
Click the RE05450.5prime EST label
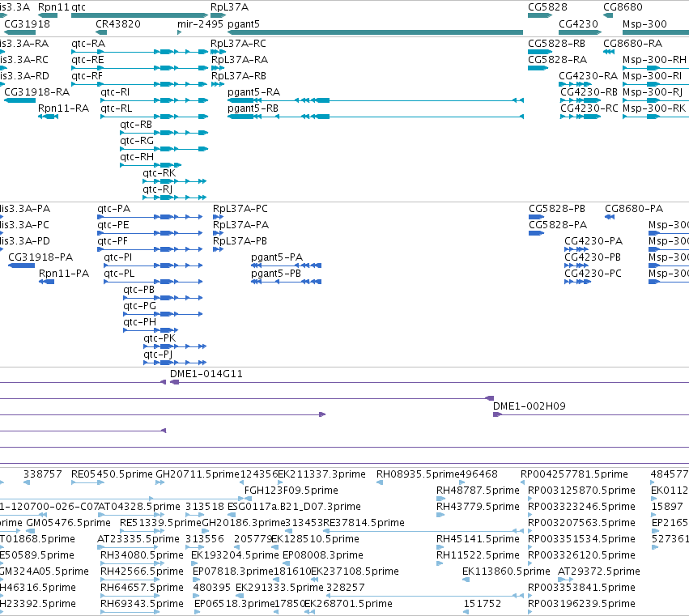pyautogui.click(x=112, y=474)
